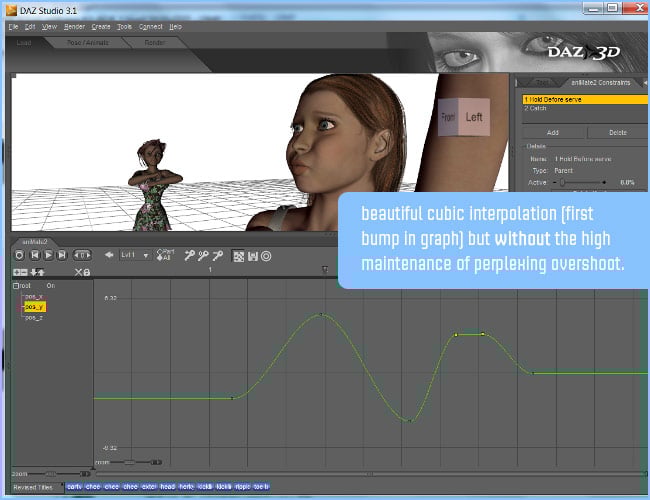Open the Tools menu

tap(124, 27)
